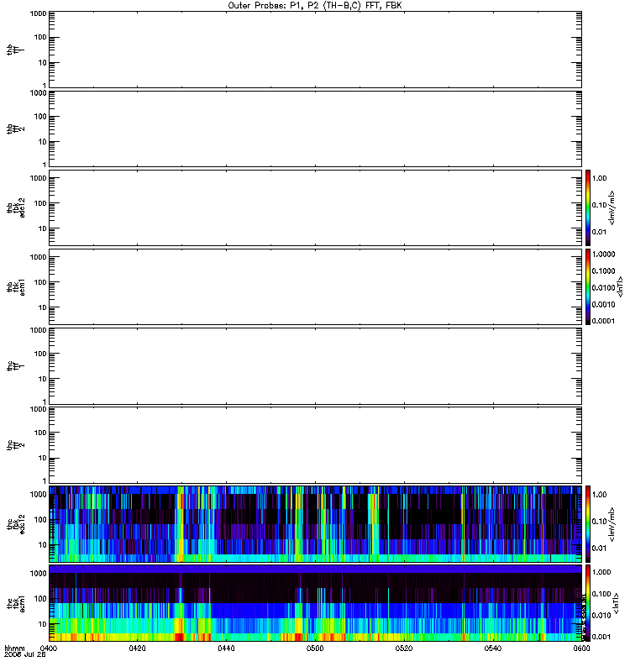Click the thb fbk edc12 mV/m color bar

[x=588, y=207]
